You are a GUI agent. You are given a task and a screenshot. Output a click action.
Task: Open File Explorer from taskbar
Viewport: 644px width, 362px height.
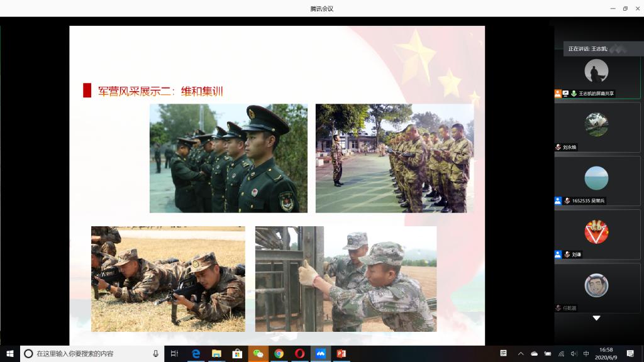pyautogui.click(x=216, y=354)
